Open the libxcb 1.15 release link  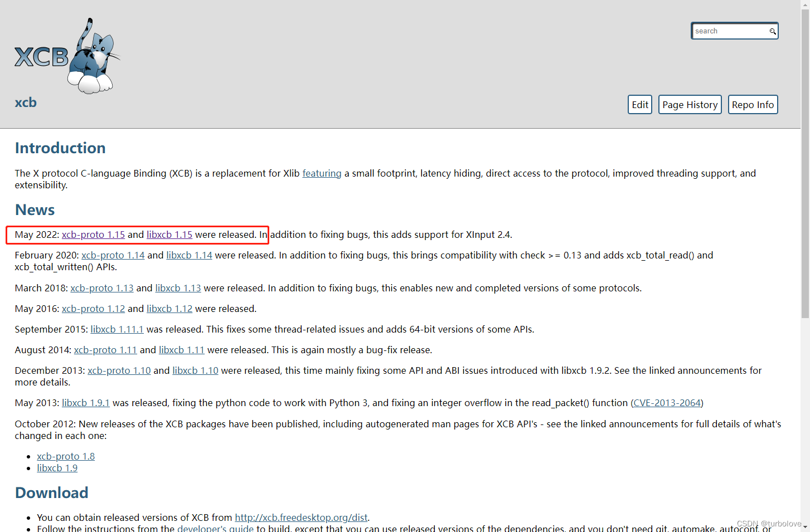pyautogui.click(x=169, y=235)
